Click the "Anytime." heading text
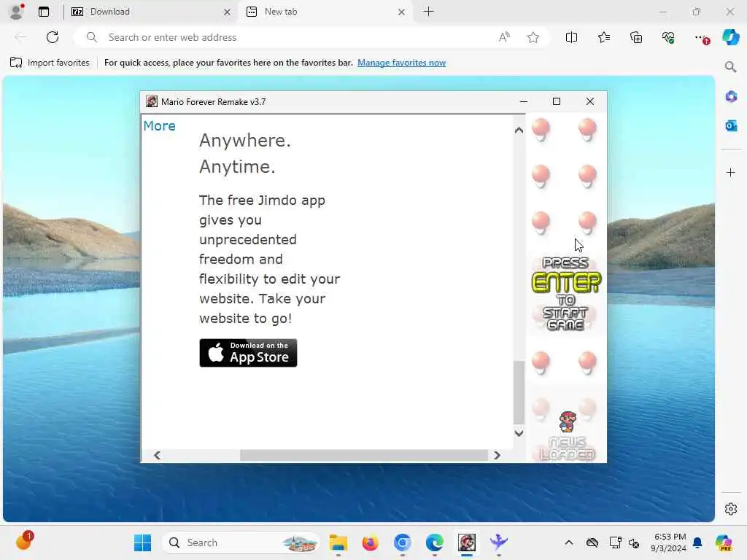 (x=237, y=167)
